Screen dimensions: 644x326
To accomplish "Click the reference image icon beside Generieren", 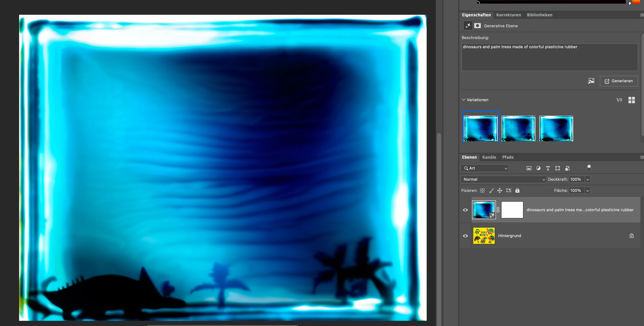I will [x=591, y=81].
